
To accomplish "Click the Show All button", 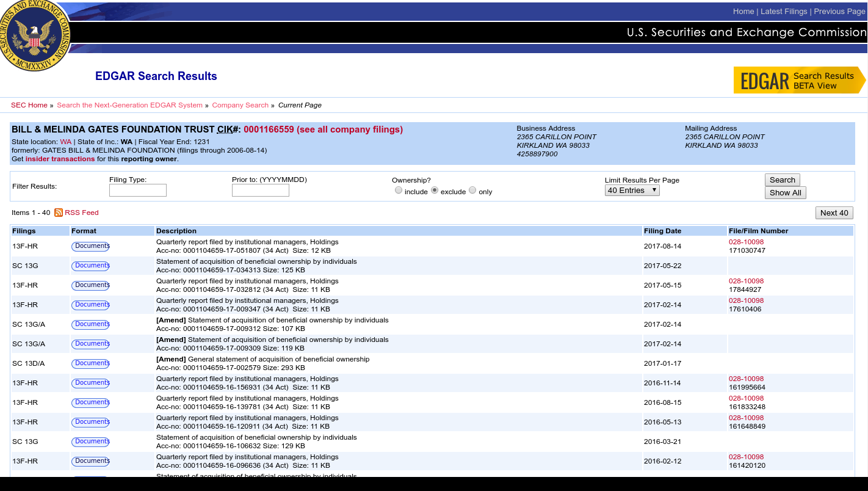I will pos(786,193).
